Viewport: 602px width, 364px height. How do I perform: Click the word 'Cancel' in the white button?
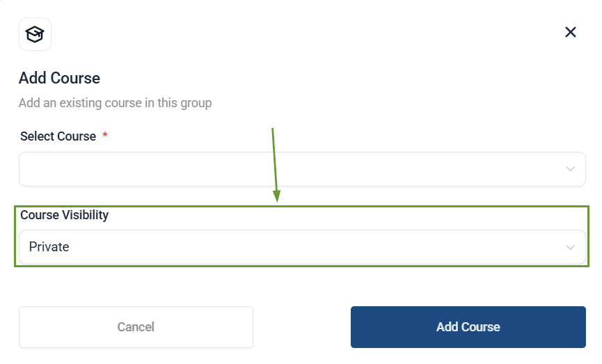click(x=136, y=327)
